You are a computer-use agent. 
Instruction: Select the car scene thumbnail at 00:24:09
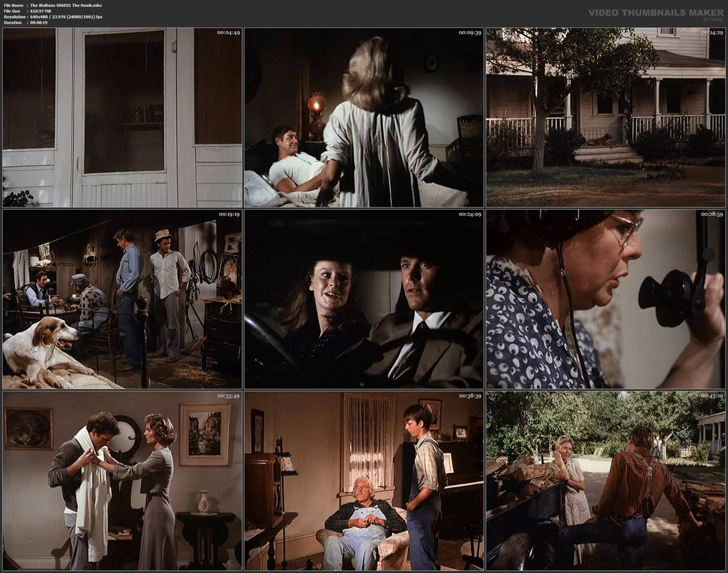(364, 299)
